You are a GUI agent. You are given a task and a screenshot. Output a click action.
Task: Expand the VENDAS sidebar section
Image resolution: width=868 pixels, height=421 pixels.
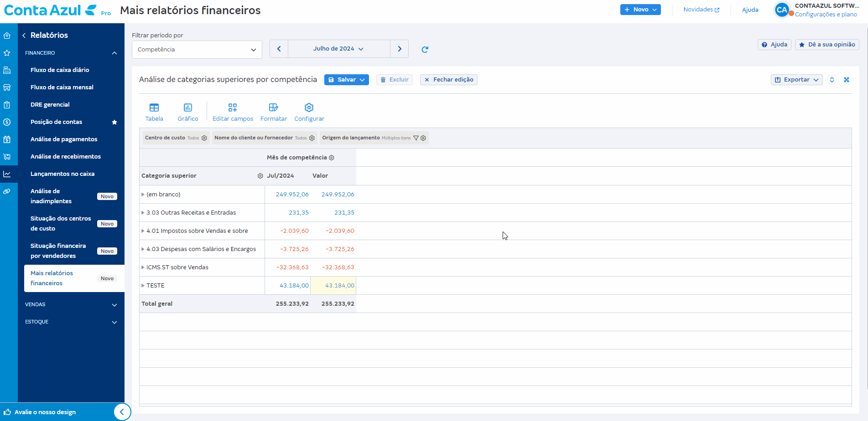click(71, 304)
